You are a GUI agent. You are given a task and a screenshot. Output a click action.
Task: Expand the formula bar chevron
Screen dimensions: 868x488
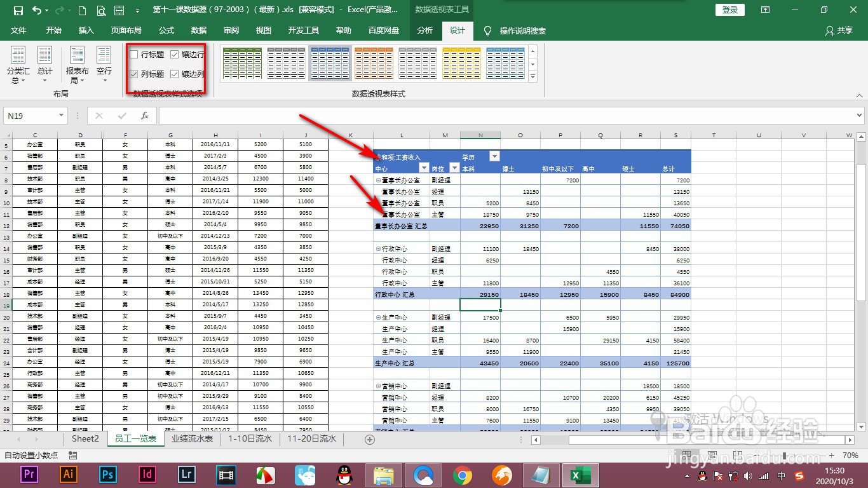(860, 116)
